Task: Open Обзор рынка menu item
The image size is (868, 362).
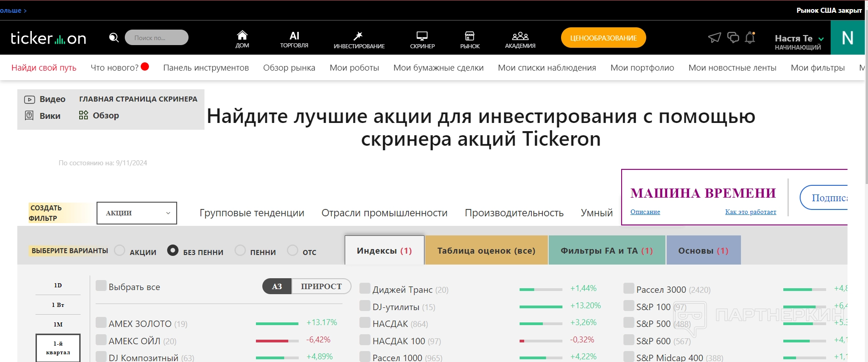Action: 289,68
